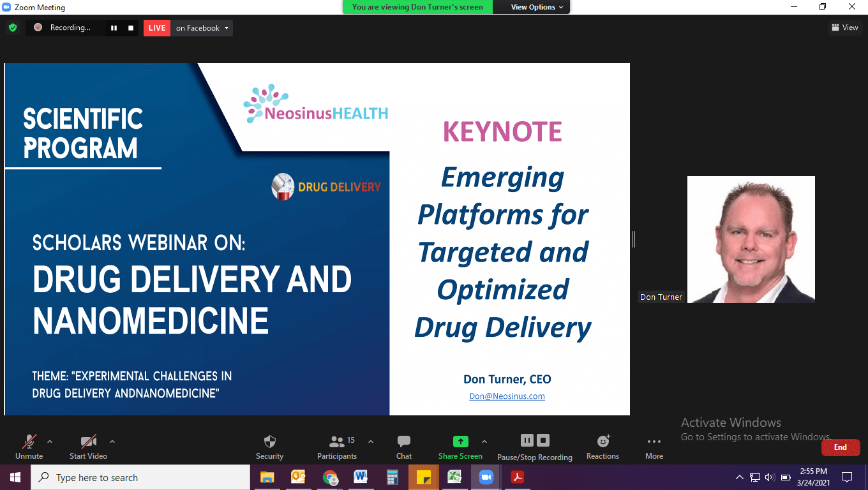Click Don@Neosinus.com email link

tap(507, 396)
